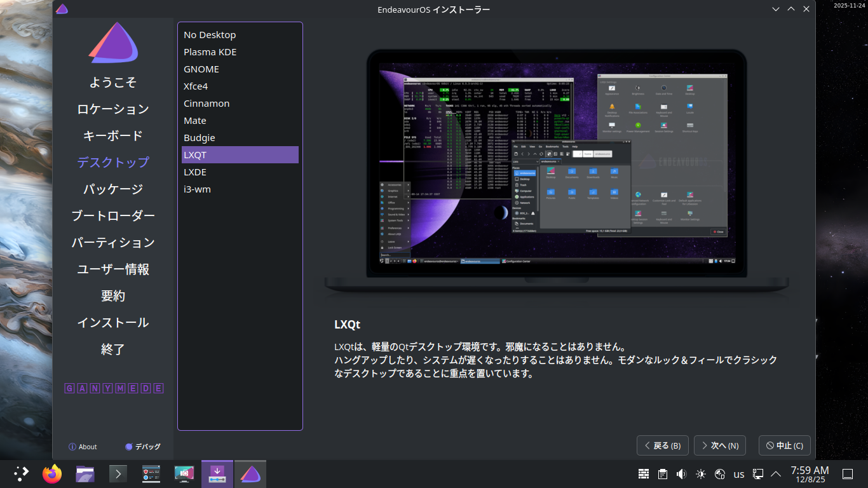Open Firefox from the taskbar

[x=52, y=474]
